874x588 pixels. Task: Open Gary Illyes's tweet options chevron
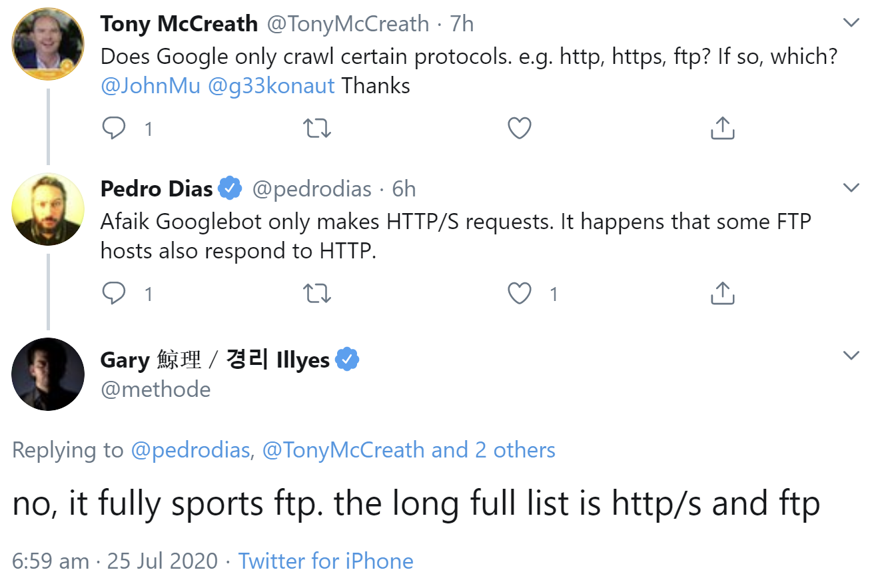tap(851, 355)
